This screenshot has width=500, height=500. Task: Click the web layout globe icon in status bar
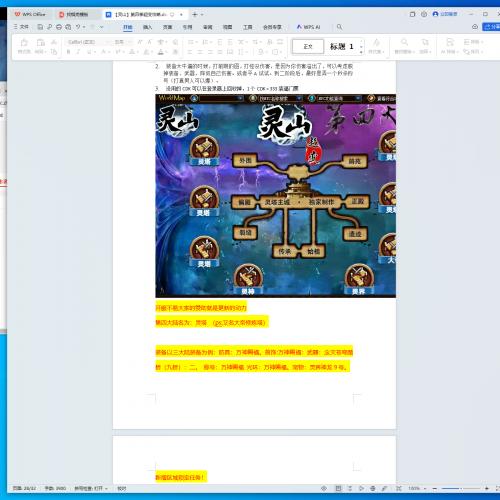373,488
